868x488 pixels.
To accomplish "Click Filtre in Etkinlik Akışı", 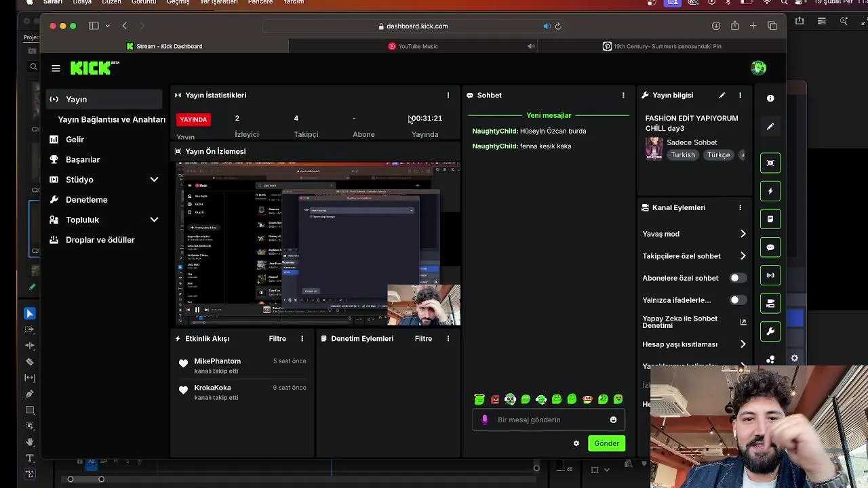I will [x=277, y=339].
